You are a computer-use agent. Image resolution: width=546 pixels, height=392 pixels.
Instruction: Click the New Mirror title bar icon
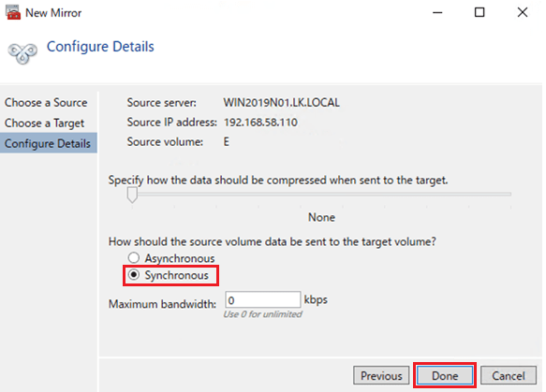coord(13,12)
